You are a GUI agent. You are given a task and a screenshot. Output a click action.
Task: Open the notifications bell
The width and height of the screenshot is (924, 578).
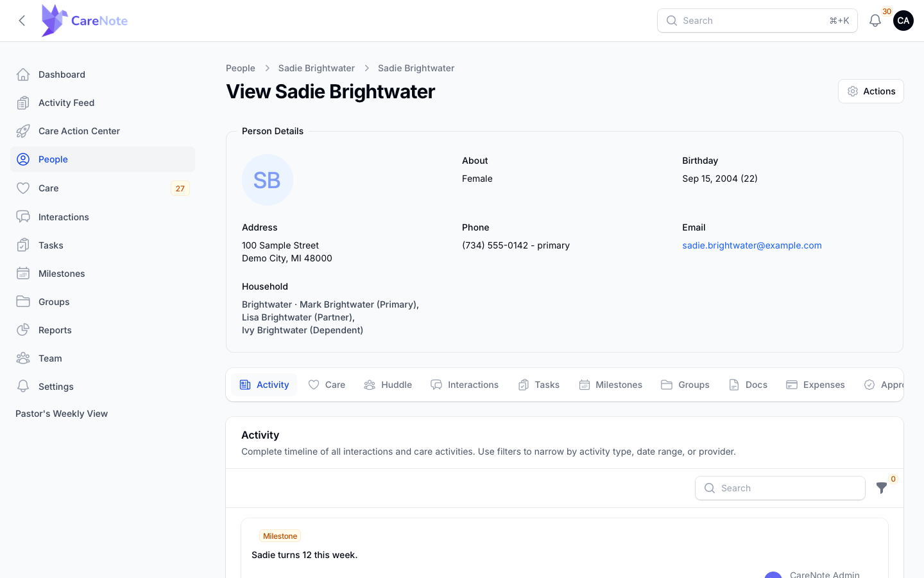[875, 21]
